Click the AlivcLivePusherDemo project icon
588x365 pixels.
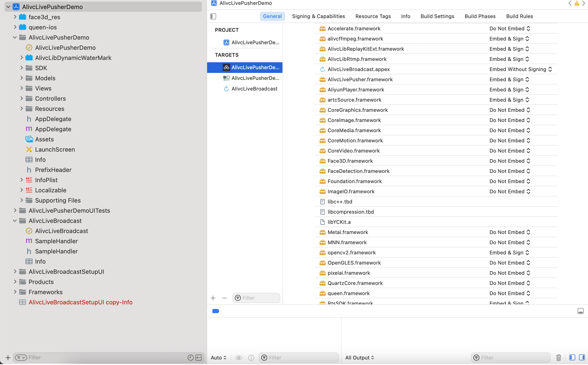[16, 6]
